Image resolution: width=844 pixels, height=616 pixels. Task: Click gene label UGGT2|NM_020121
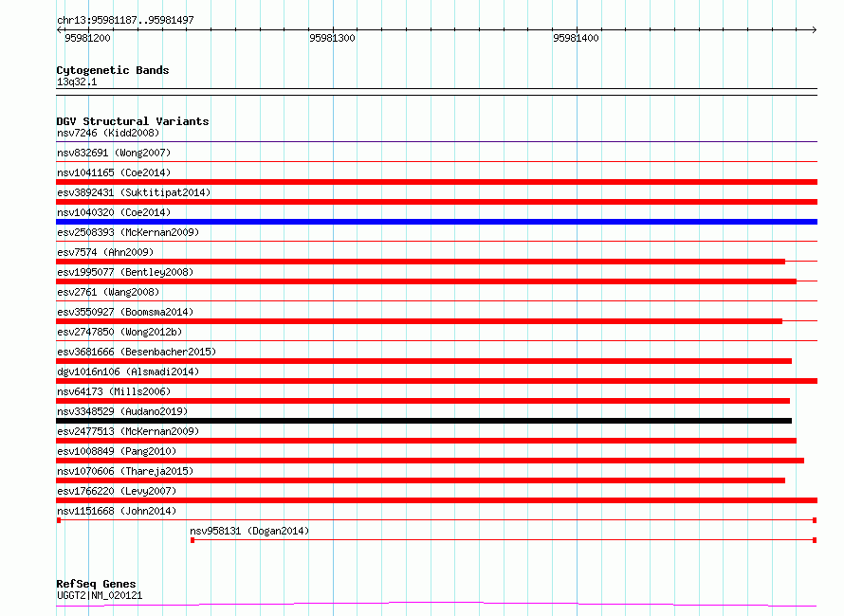point(100,595)
